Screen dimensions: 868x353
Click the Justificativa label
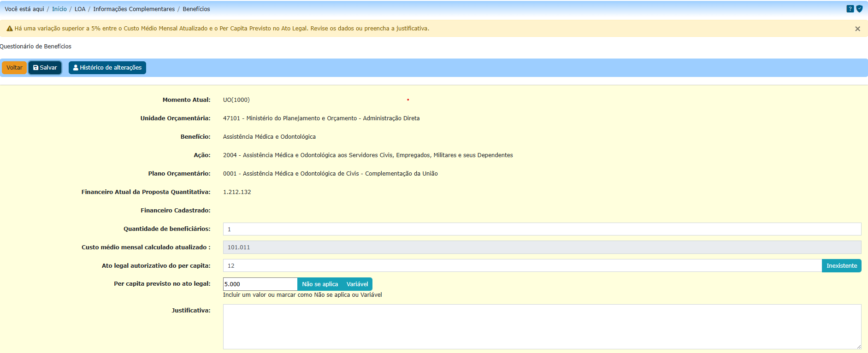(191, 311)
